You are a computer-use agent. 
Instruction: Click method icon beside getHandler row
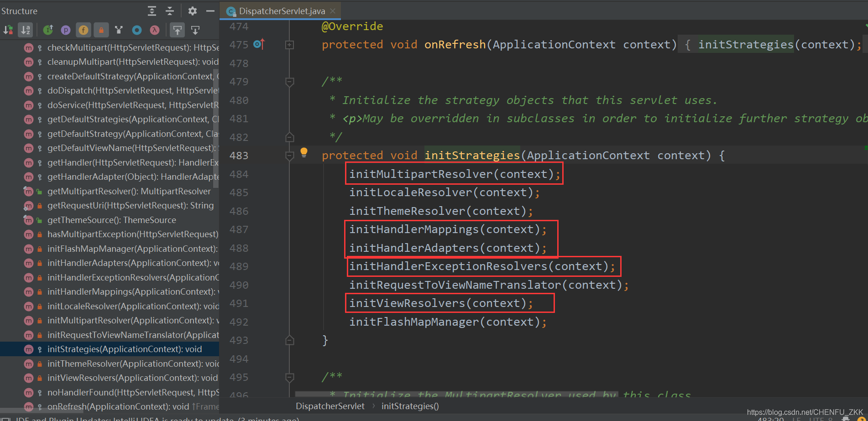click(x=28, y=162)
